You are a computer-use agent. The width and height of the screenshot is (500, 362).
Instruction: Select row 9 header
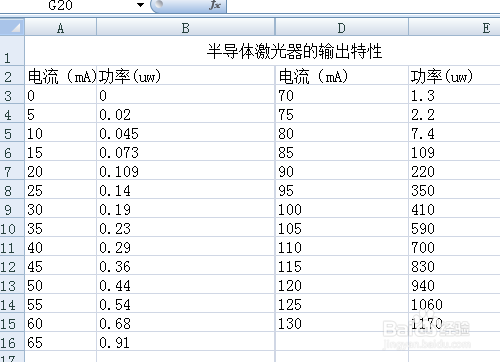point(12,208)
